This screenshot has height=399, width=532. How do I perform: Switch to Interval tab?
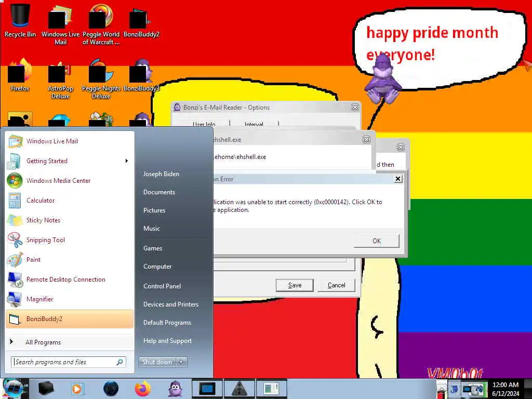click(x=254, y=124)
